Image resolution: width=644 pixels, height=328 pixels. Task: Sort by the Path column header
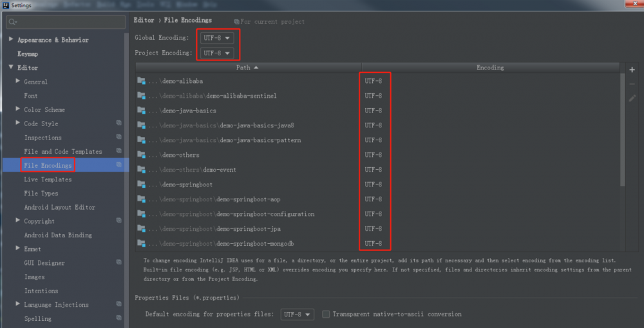click(x=249, y=68)
